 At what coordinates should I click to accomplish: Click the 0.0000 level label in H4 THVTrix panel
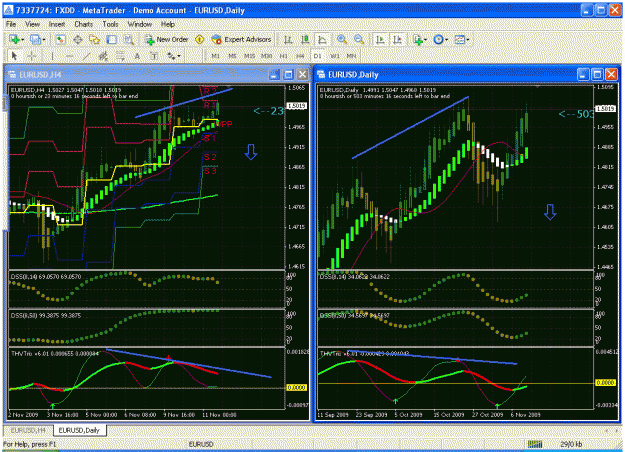click(x=297, y=387)
